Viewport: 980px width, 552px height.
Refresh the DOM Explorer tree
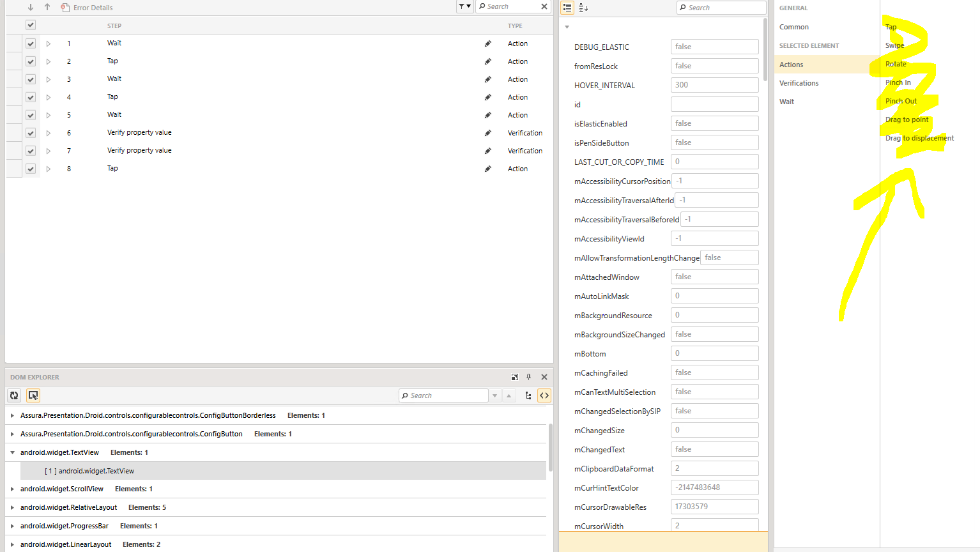[x=14, y=395]
